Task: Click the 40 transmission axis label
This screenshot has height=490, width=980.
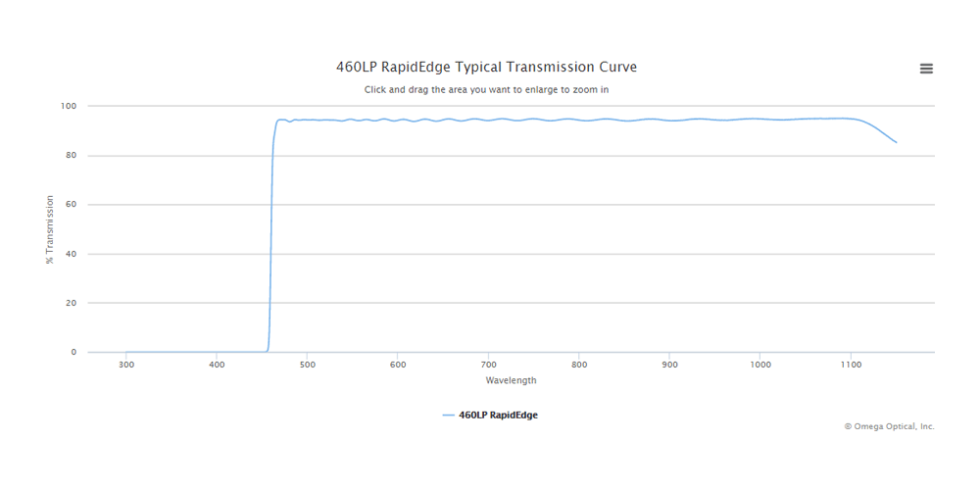Action: 72,254
